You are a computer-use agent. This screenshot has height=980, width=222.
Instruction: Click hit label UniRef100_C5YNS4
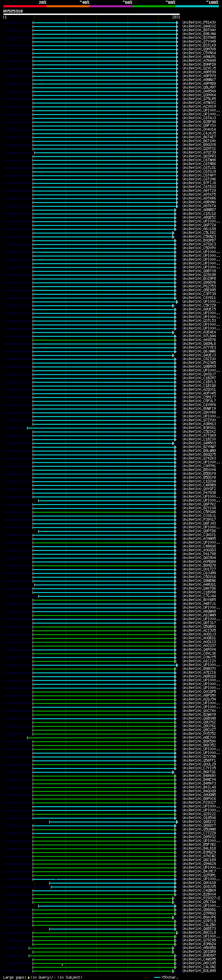pyautogui.click(x=199, y=53)
